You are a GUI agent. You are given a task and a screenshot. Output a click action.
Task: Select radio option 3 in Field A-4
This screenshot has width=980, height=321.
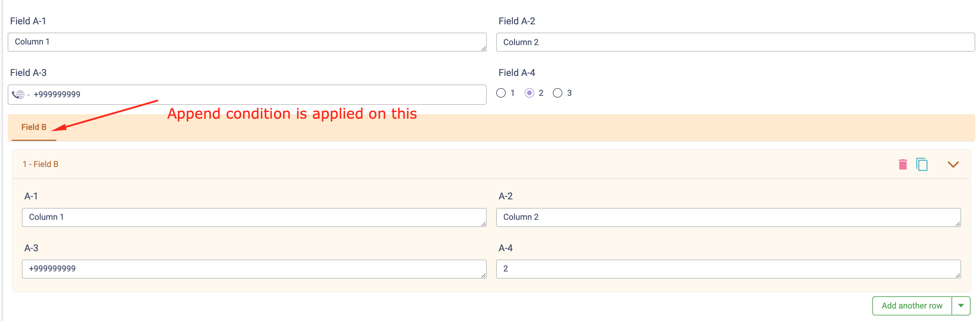point(557,93)
